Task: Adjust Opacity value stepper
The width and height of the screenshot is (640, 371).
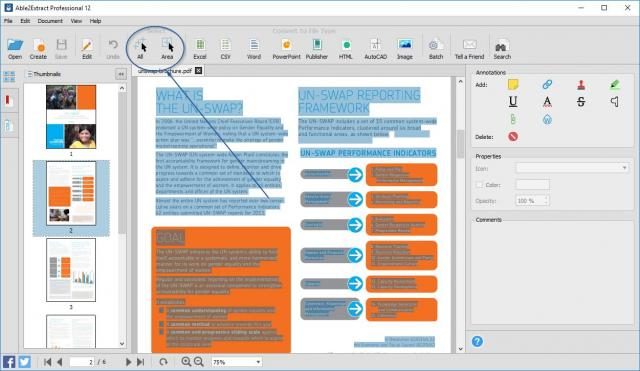Action: pos(547,200)
